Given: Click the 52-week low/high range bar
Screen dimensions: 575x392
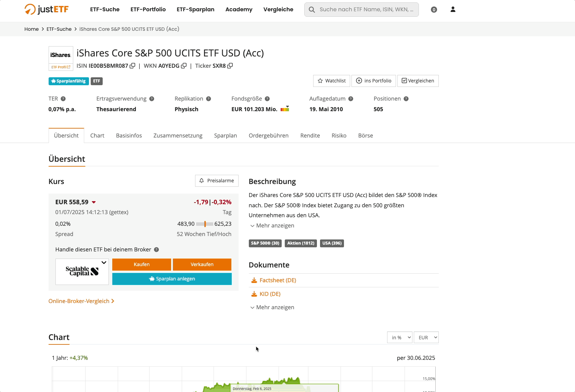Looking at the screenshot, I should (204, 224).
